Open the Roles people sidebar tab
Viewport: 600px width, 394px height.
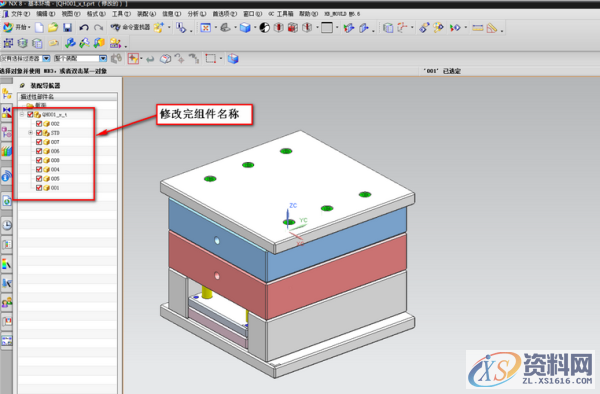(7, 303)
